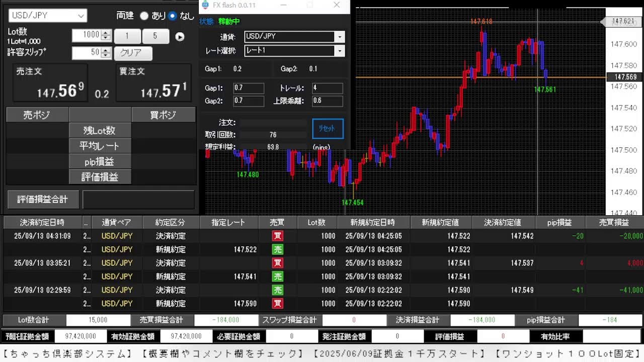Image resolution: width=644 pixels, height=362 pixels.
Task: Open the USD/JPY currency pair dropdown in order panel
Action: [x=48, y=16]
